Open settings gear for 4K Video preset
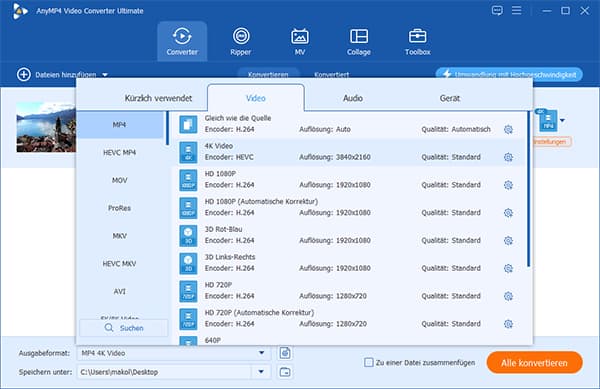 [508, 157]
